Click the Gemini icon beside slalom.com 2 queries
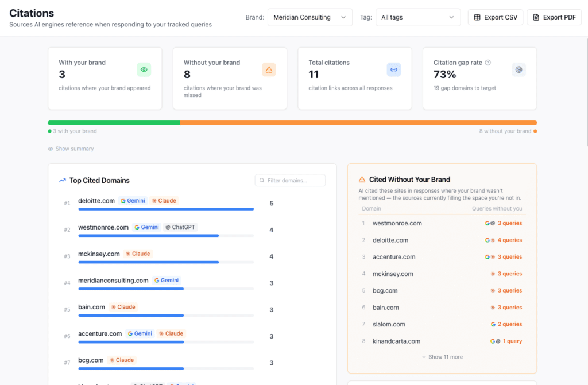588x385 pixels. pyautogui.click(x=493, y=324)
